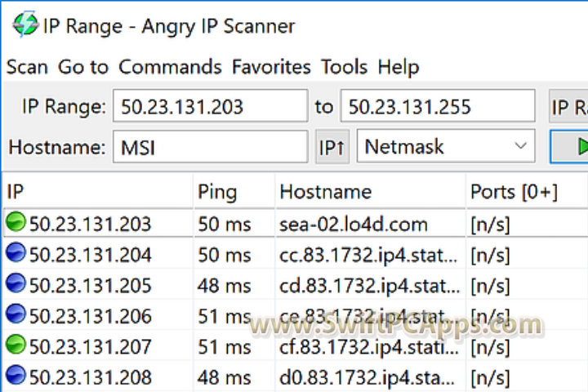
Task: Select row with IP 50.23.131.205
Action: [x=296, y=285]
